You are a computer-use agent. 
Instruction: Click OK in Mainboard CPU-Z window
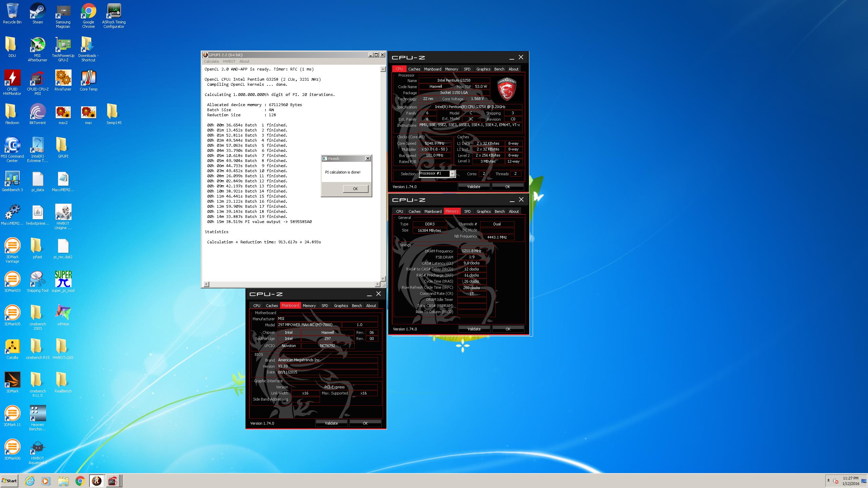(365, 423)
